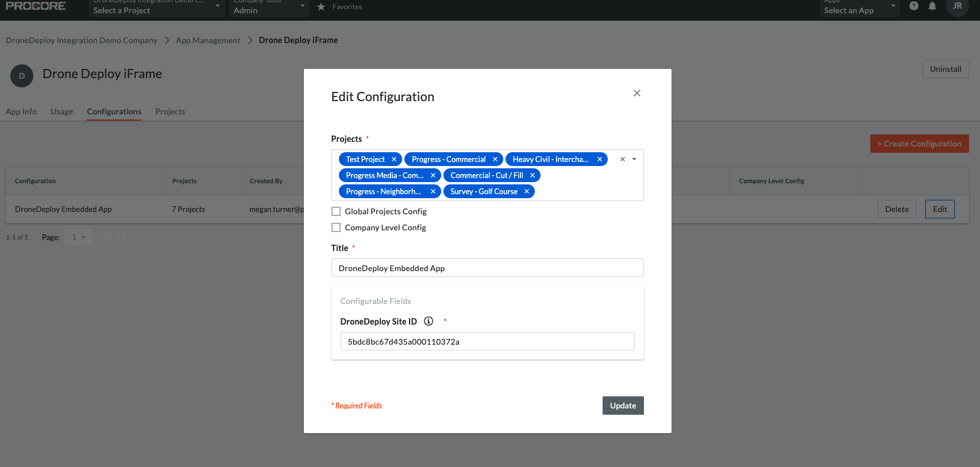Image resolution: width=980 pixels, height=467 pixels.
Task: Click the Favorites star icon
Action: 321,7
